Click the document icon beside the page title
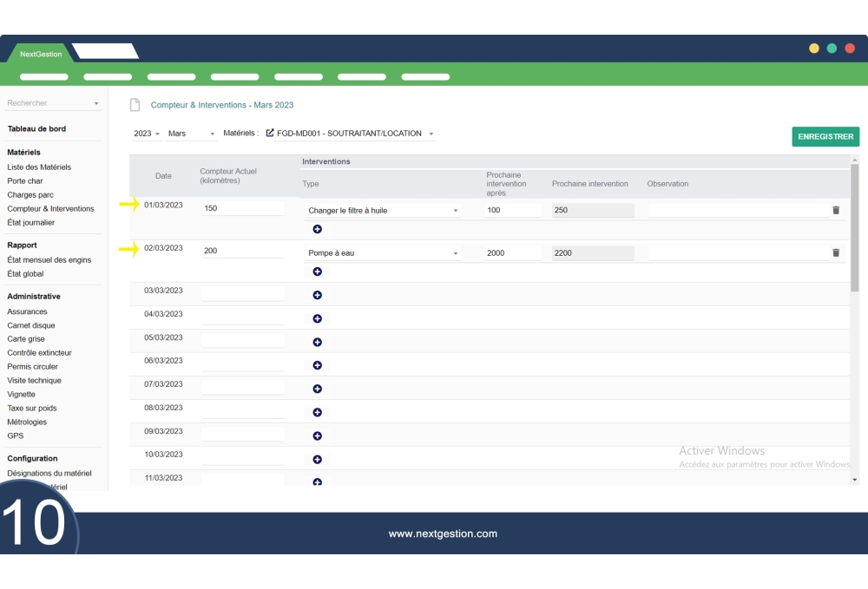 135,105
